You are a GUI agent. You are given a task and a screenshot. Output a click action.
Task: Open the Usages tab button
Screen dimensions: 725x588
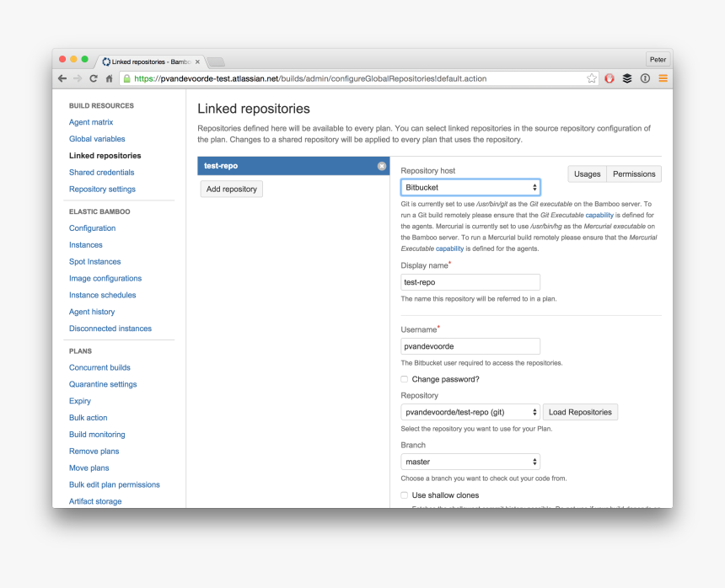click(587, 174)
